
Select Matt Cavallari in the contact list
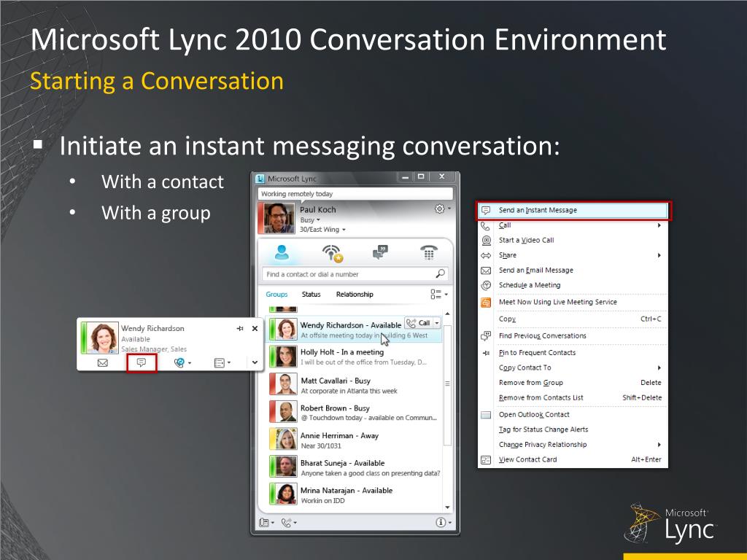(x=355, y=385)
